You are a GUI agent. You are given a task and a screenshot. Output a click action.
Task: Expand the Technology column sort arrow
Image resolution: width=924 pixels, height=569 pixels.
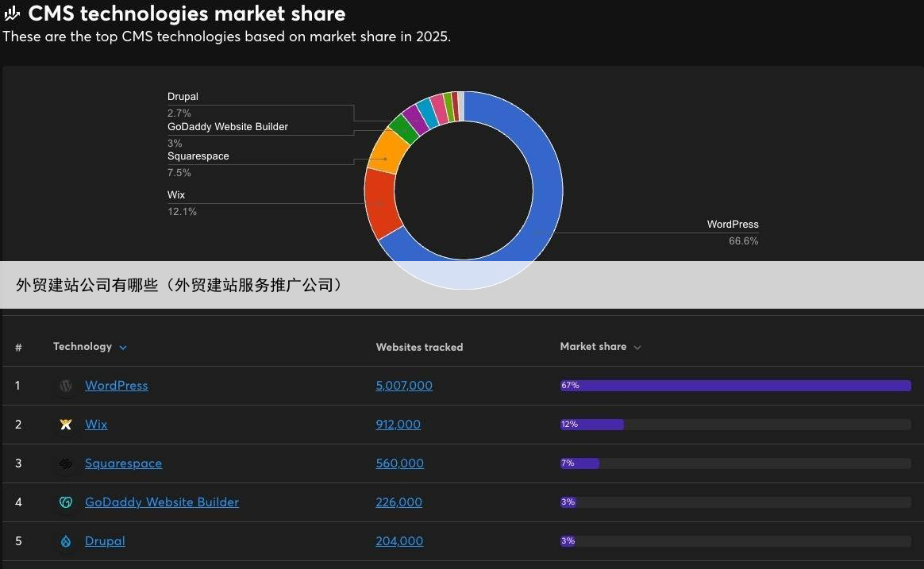(123, 348)
